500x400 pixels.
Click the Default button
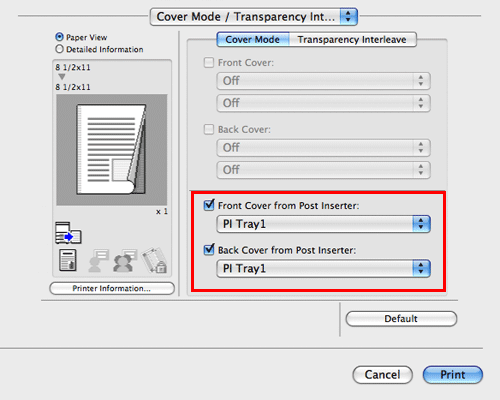click(x=401, y=319)
